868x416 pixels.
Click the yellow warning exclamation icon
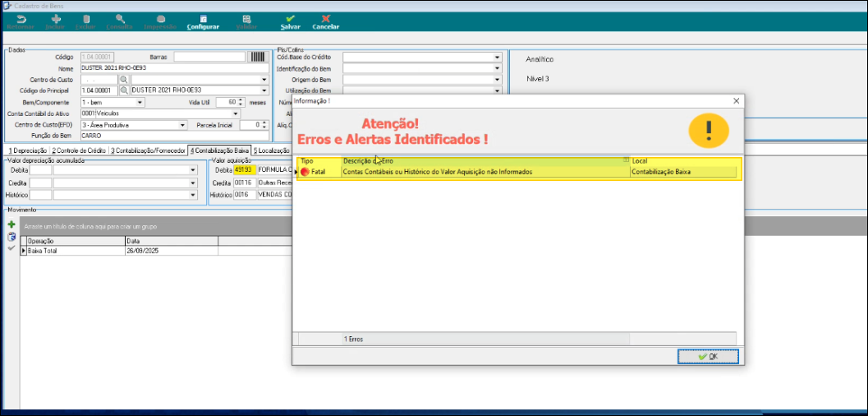tap(708, 130)
